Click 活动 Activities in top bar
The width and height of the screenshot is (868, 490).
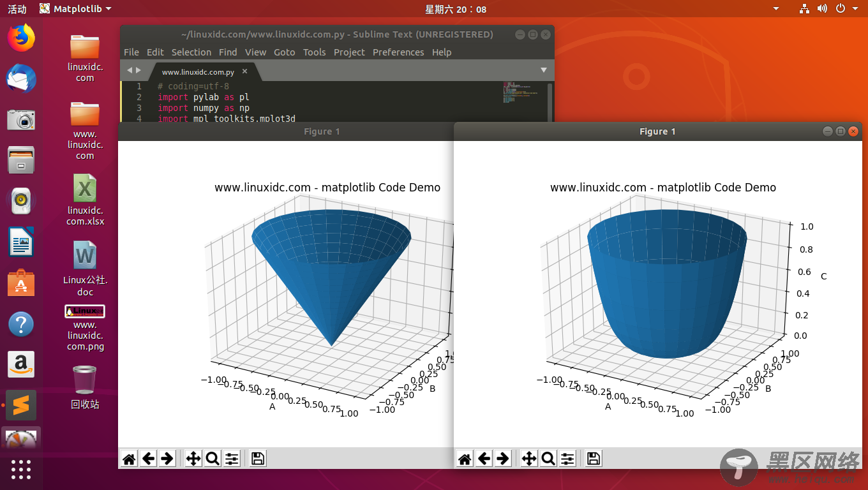point(17,9)
